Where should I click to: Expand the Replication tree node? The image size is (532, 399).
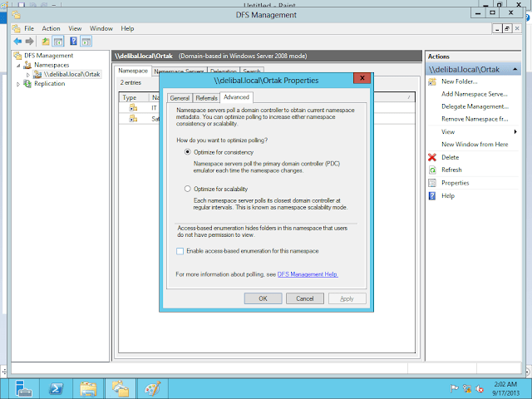tap(18, 84)
